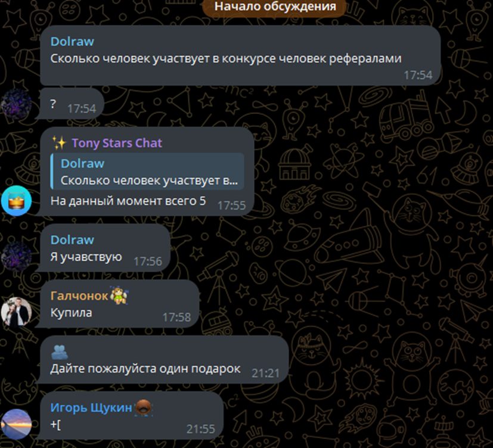This screenshot has width=493, height=448.
Task: Select the "На данный момент всего 5" message
Action: tap(128, 201)
